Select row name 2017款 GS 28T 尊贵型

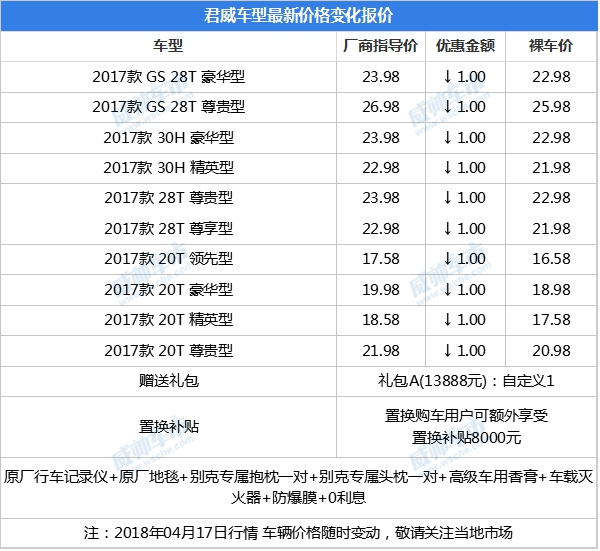168,107
